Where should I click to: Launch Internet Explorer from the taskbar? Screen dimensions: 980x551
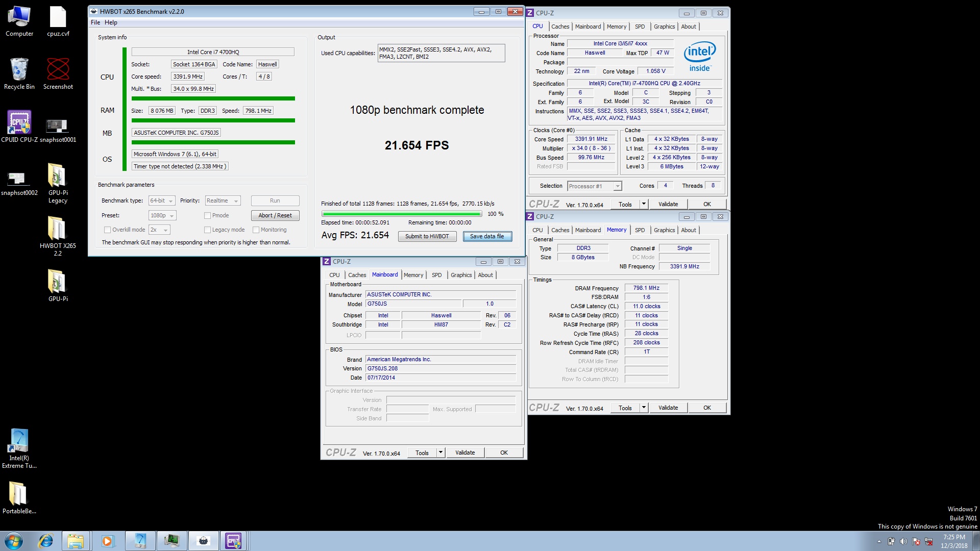(46, 541)
